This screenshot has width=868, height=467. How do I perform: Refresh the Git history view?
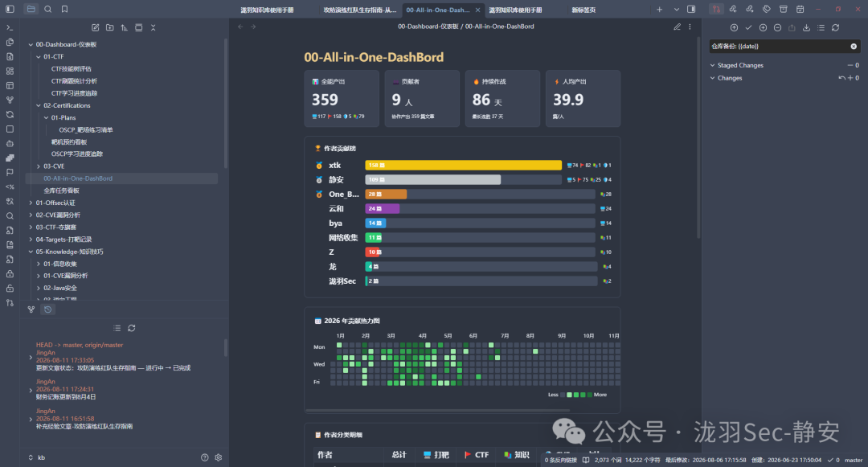[132, 328]
